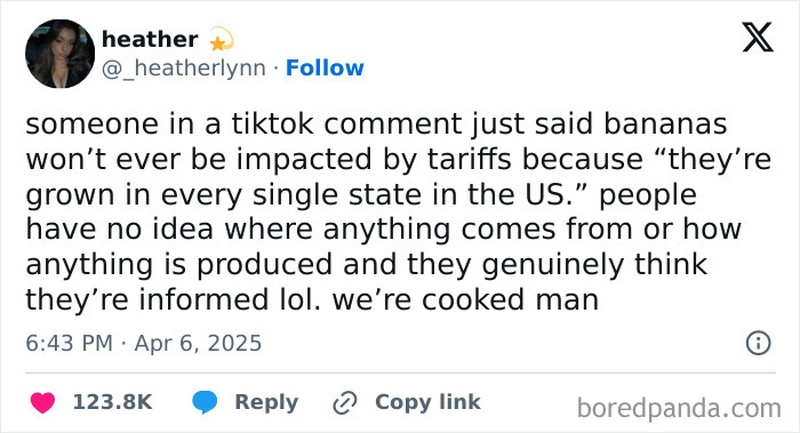The image size is (800, 433).
Task: Click the shooting star emoji beside heather
Action: click(220, 40)
